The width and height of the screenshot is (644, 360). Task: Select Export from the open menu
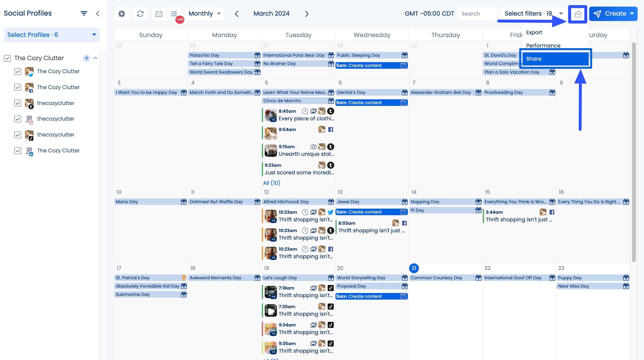[534, 32]
